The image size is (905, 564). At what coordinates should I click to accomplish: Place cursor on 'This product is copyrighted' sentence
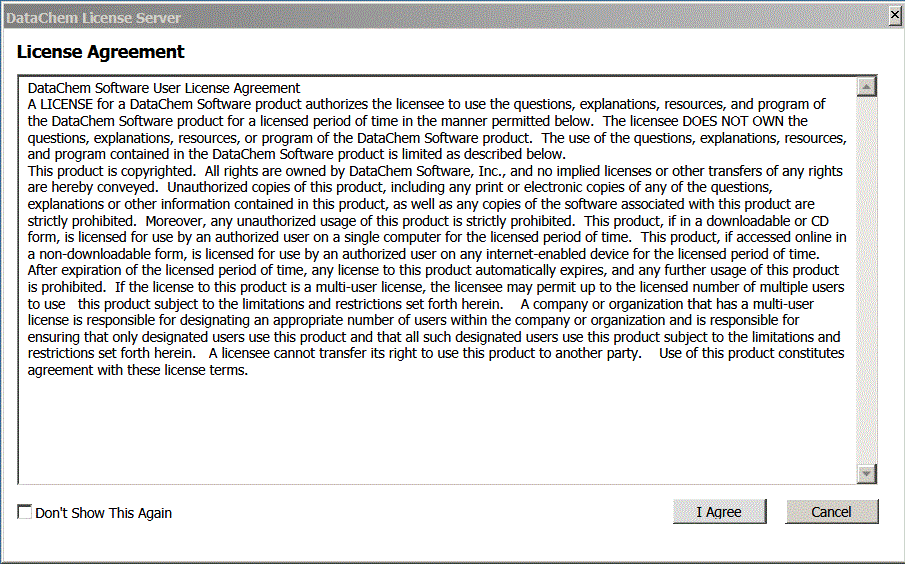click(112, 171)
